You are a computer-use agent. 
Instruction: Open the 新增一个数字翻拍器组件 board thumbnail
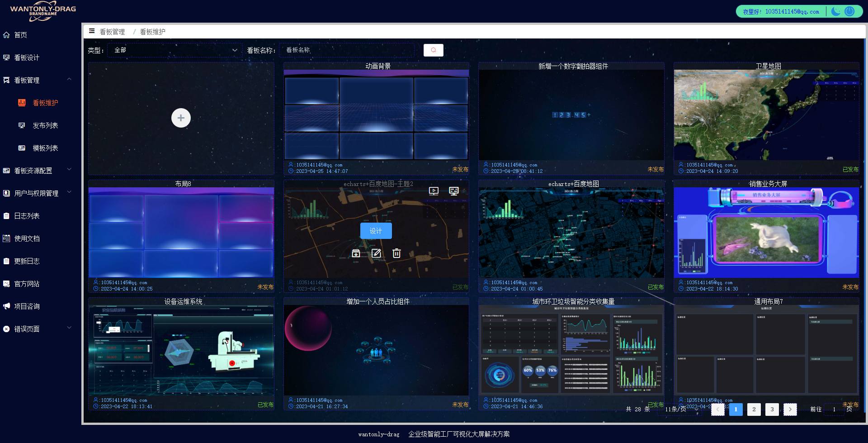571,115
